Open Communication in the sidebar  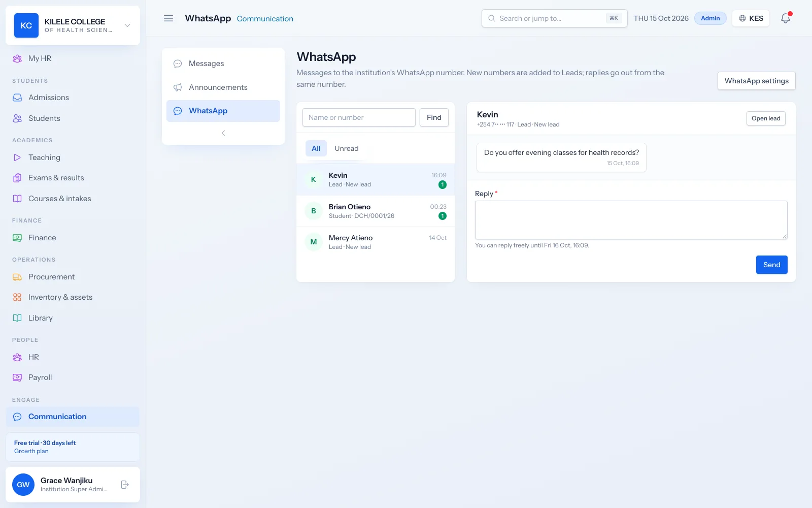pos(73,417)
